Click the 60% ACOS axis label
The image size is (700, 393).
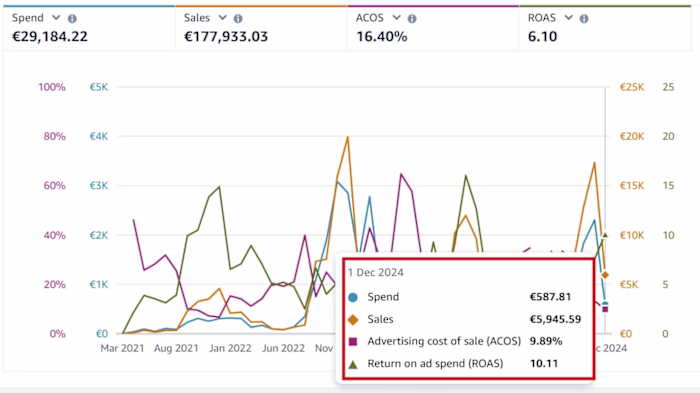[x=54, y=186]
